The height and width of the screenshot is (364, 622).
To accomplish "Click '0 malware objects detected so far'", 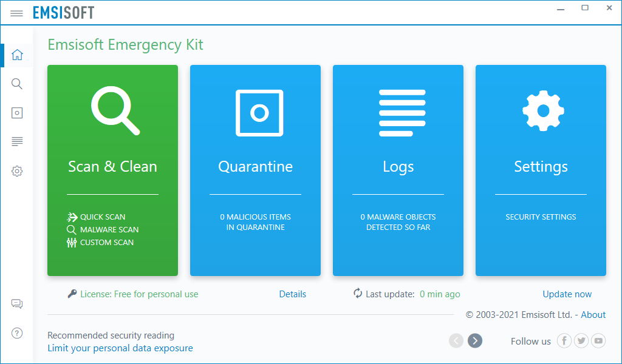I will click(x=398, y=222).
